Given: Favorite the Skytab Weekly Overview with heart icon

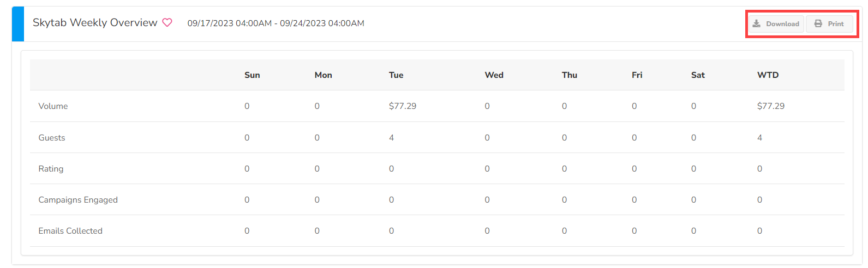Looking at the screenshot, I should point(167,23).
